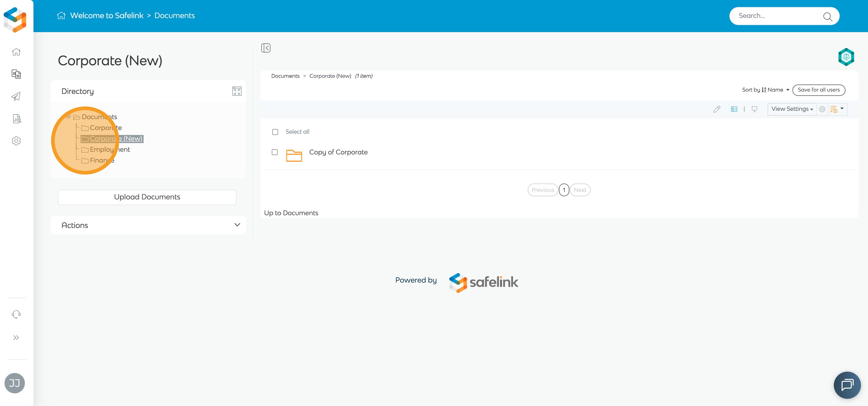Collapse the left panel with the arrow icon
The height and width of the screenshot is (406, 868).
[x=266, y=48]
